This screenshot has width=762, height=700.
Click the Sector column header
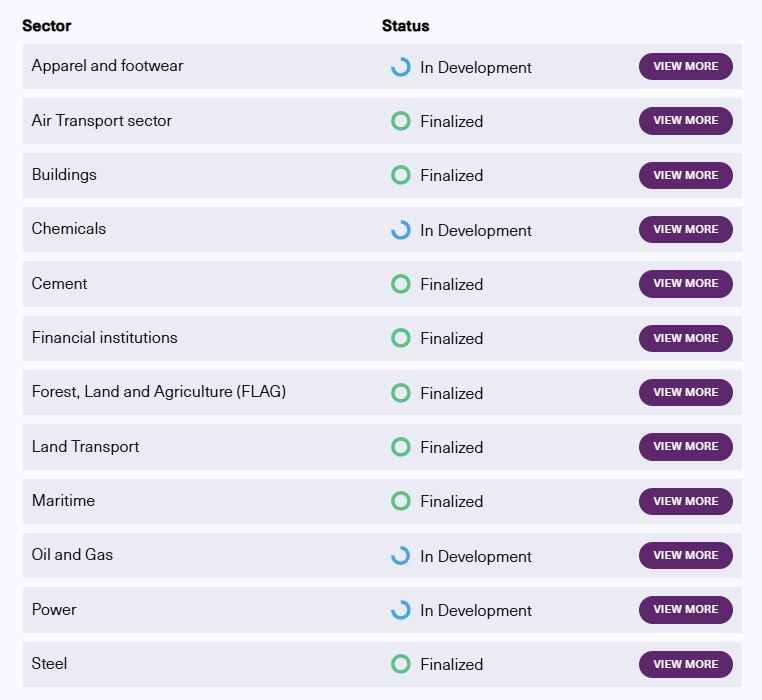[47, 26]
